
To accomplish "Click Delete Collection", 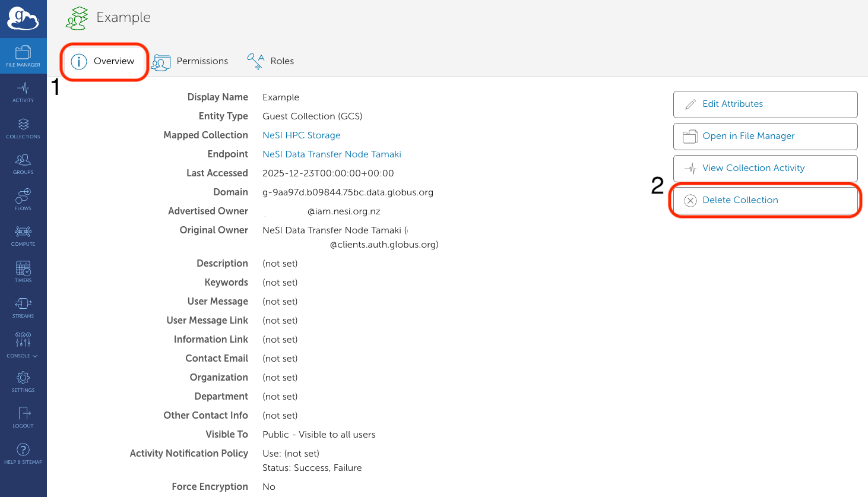I will pyautogui.click(x=765, y=200).
